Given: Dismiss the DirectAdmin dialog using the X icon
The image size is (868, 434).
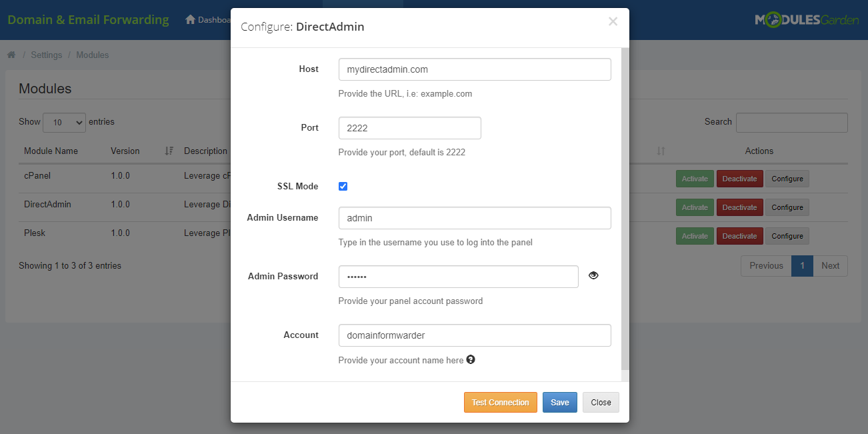Looking at the screenshot, I should tap(613, 21).
